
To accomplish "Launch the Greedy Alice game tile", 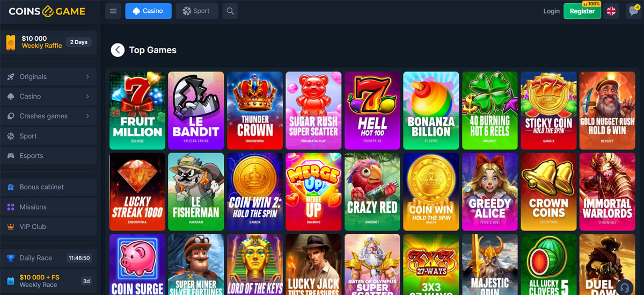I will tap(489, 192).
